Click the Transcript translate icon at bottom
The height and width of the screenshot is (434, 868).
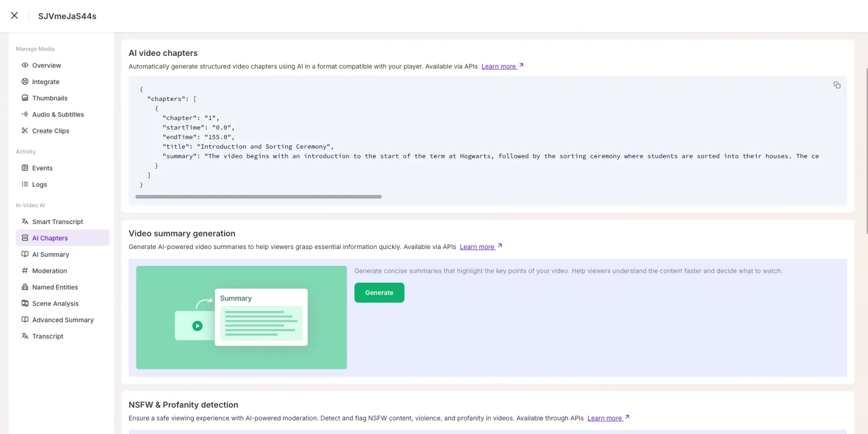point(25,336)
